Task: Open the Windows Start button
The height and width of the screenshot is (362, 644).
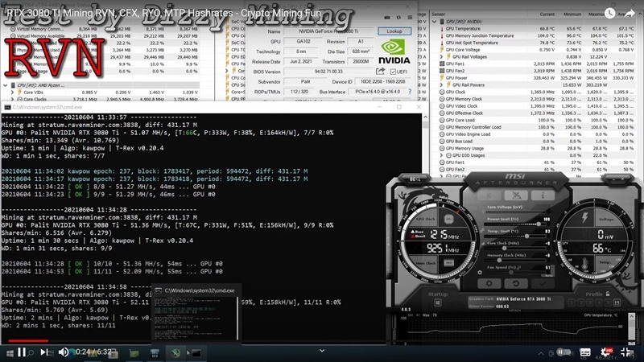Action: click(9, 353)
